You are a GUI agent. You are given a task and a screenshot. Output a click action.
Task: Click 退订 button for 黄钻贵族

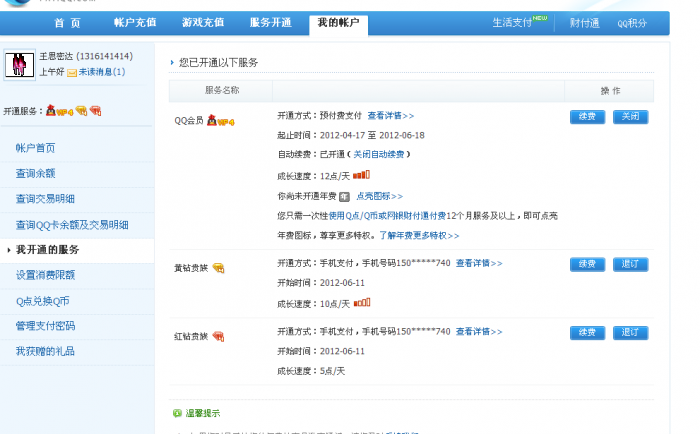pyautogui.click(x=630, y=264)
